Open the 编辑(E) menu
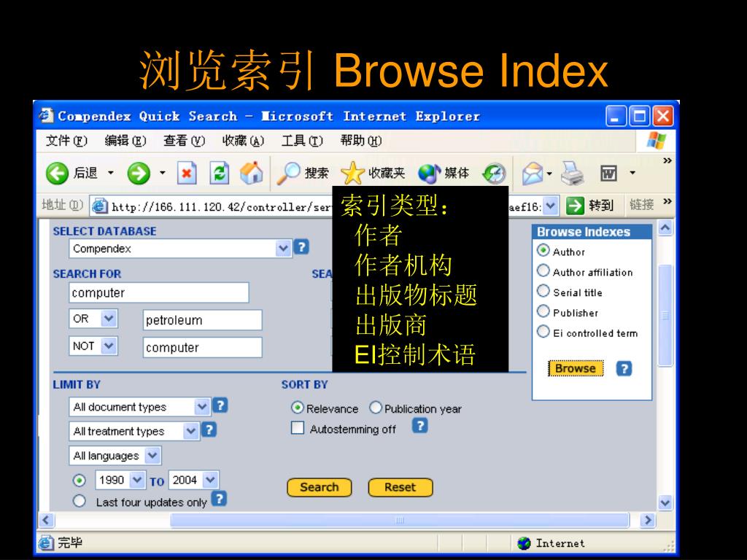 pos(125,141)
